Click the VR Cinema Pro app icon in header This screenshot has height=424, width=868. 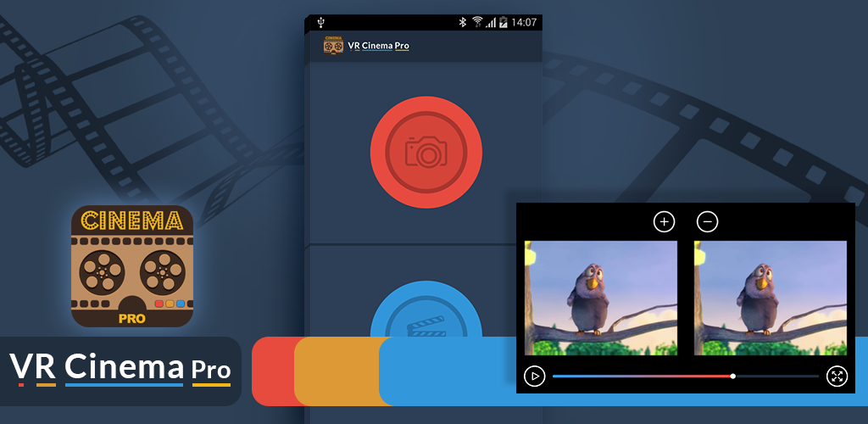point(333,46)
